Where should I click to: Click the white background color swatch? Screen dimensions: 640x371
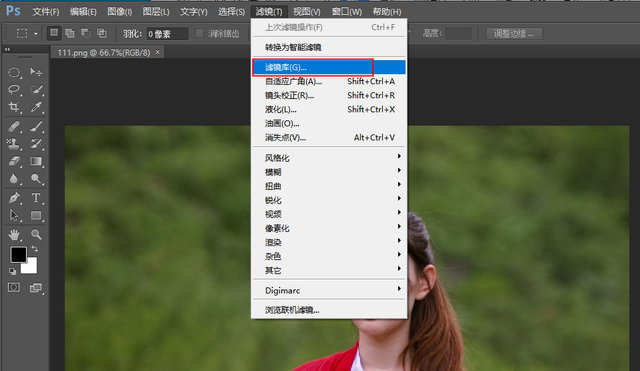pyautogui.click(x=31, y=267)
